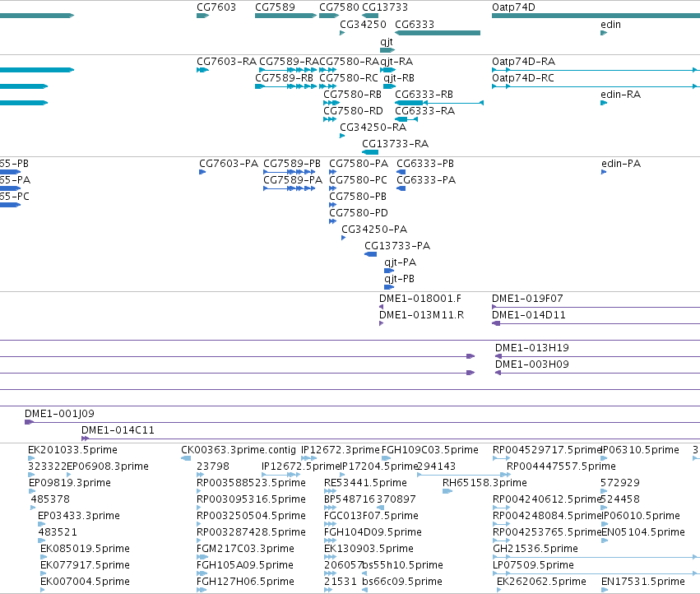Click protein CG7580-PB
This screenshot has width=700, height=594.
click(x=358, y=197)
